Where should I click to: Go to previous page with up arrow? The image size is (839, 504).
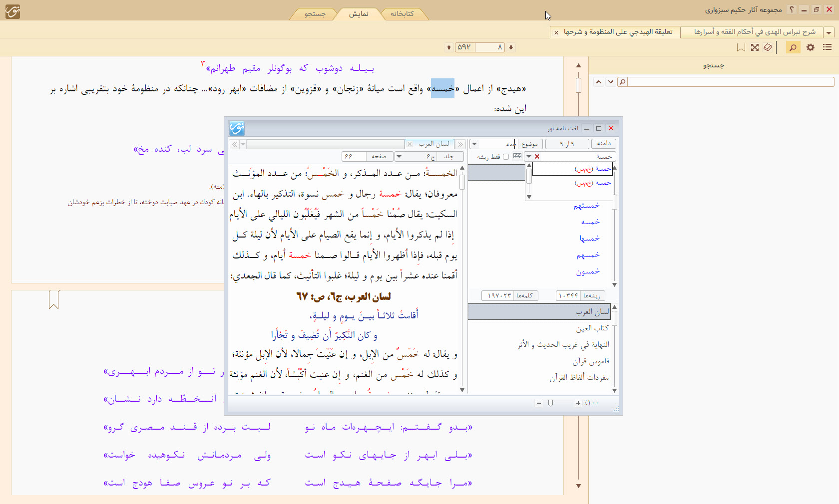click(x=449, y=47)
